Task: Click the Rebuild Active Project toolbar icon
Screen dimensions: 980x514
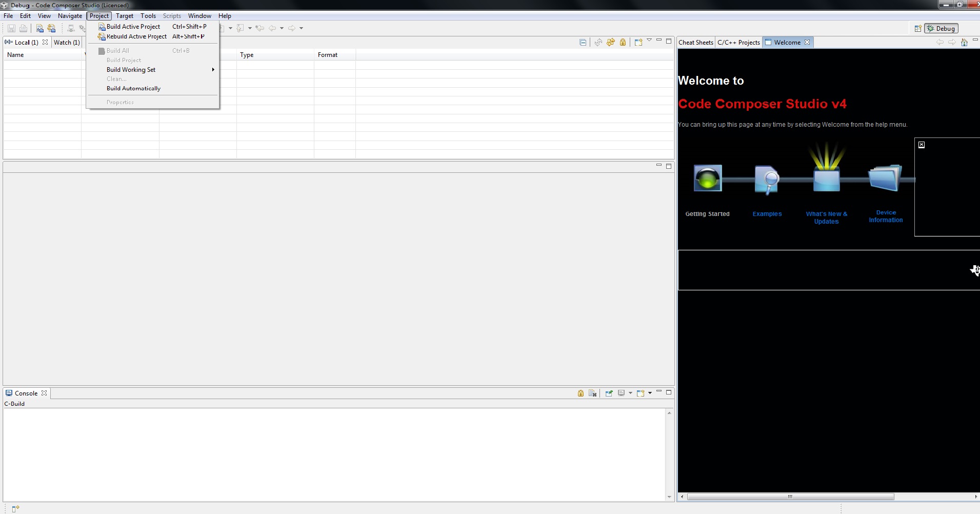Action: coord(51,28)
